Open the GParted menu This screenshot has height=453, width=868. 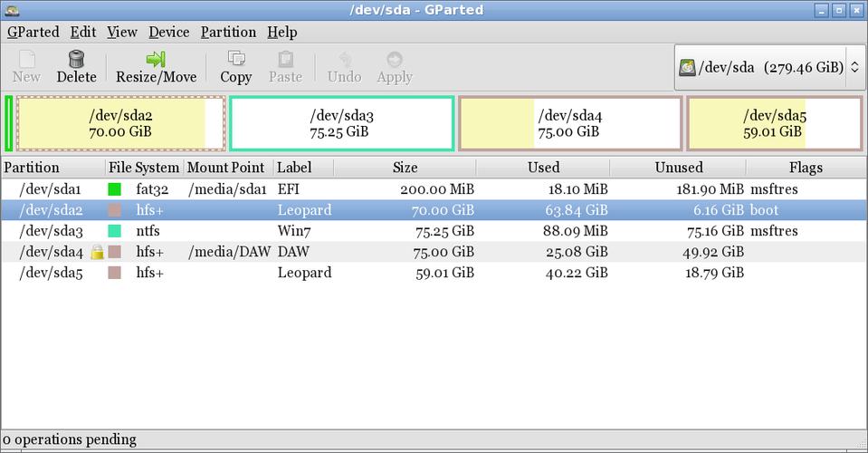click(x=33, y=32)
